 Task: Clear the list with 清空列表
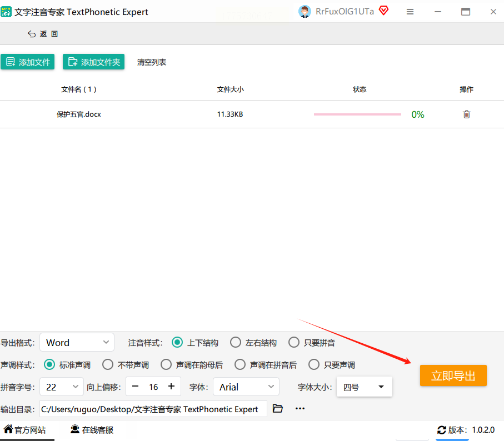click(151, 62)
